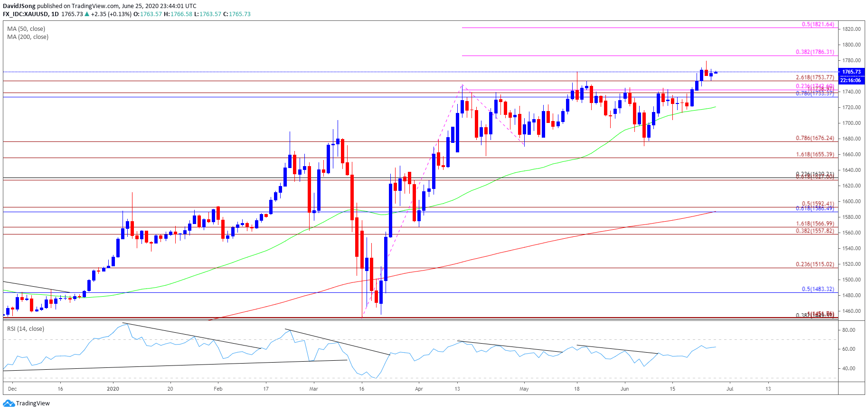Click 1540.00 on the price axis

pos(852,249)
